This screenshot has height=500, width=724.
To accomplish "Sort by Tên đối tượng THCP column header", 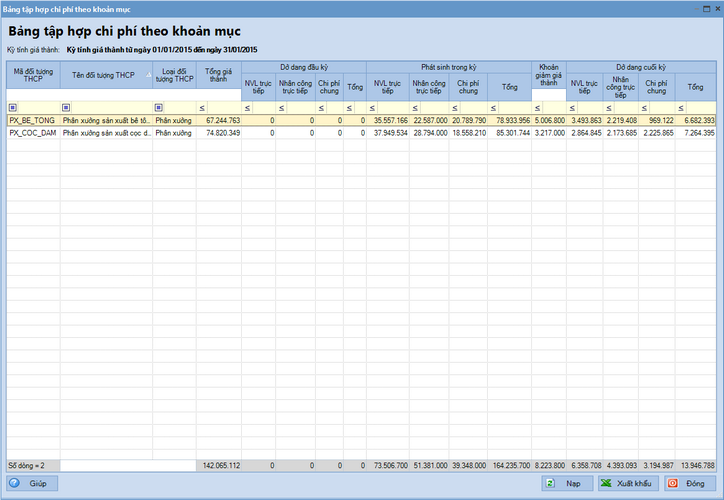I will click(106, 75).
